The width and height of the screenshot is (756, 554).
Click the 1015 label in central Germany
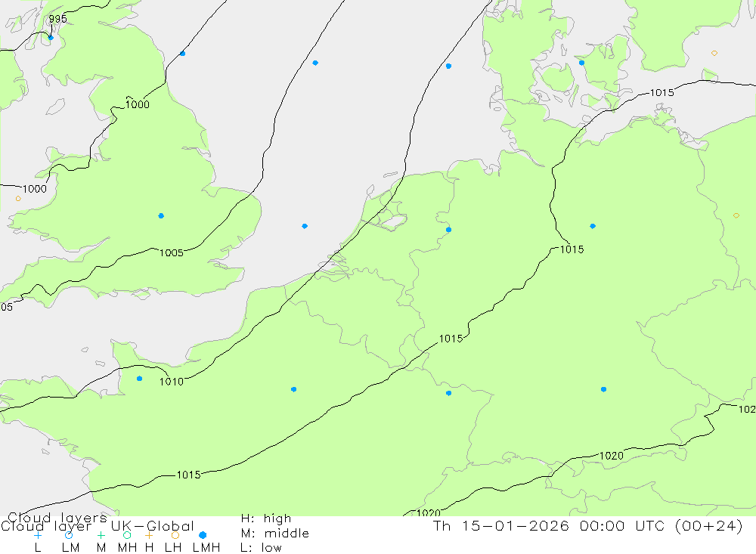[x=572, y=249]
